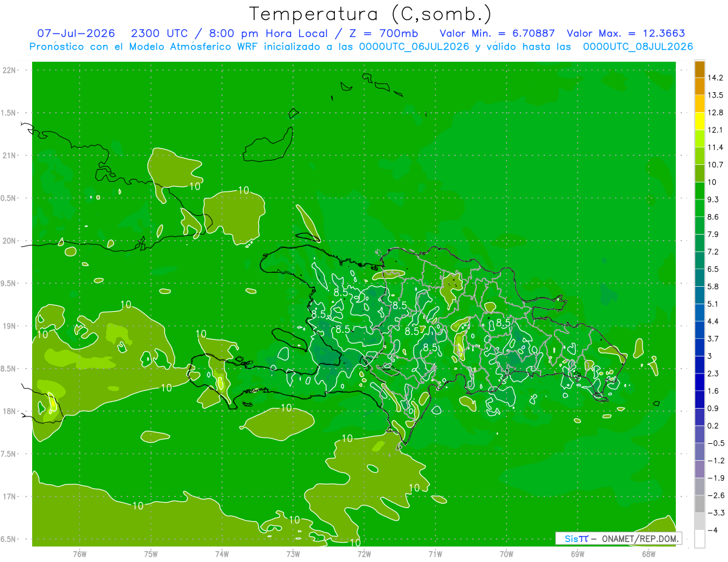The image size is (728, 562).
Task: Click the colorbar tick value "9.3"
Action: point(713,199)
